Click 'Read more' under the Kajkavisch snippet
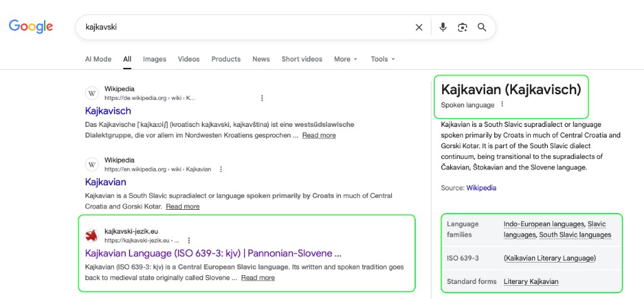Screen dimensions: 644x299 point(319,135)
